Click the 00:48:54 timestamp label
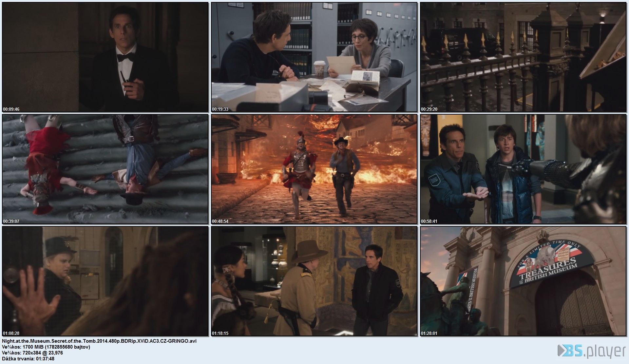The width and height of the screenshot is (629, 364). 220,221
